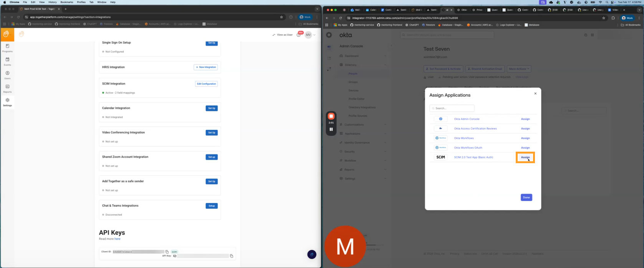Open the Okta apps grid icon

tap(593, 35)
